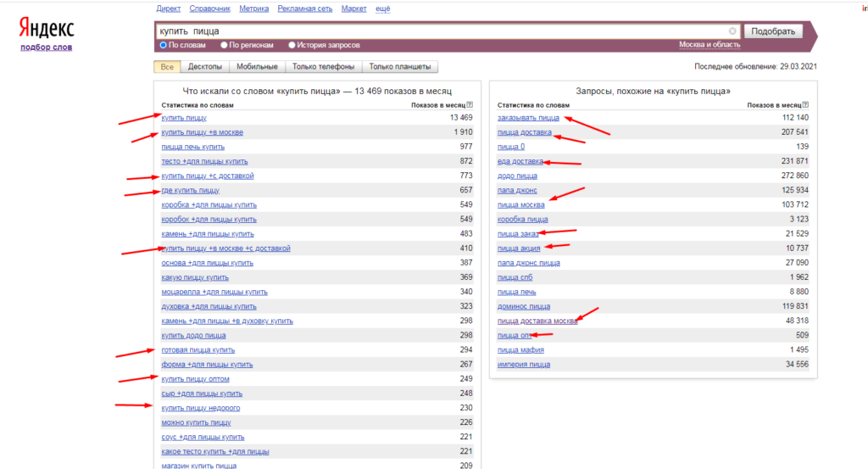Viewport: 868px width, 469px height.
Task: Switch to the 'Мобильные' tab
Action: click(257, 67)
